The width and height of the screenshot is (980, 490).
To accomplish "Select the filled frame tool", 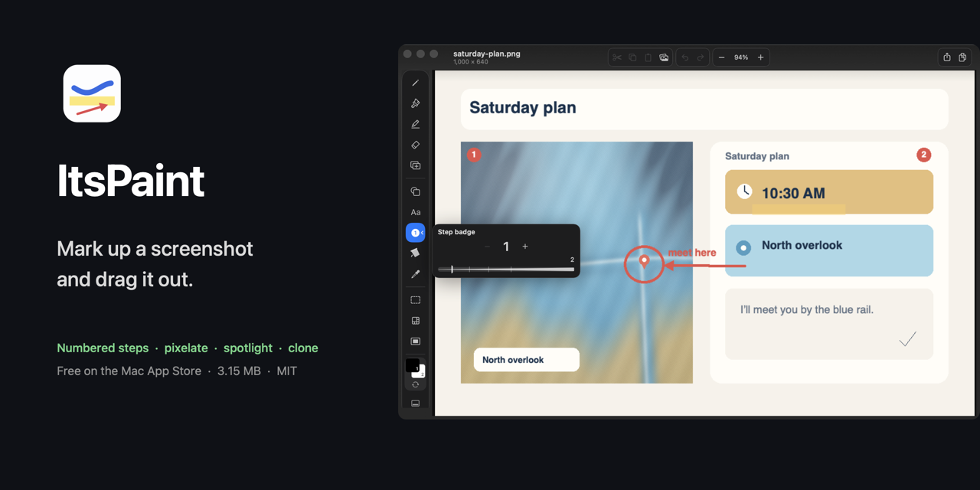I will (x=415, y=341).
